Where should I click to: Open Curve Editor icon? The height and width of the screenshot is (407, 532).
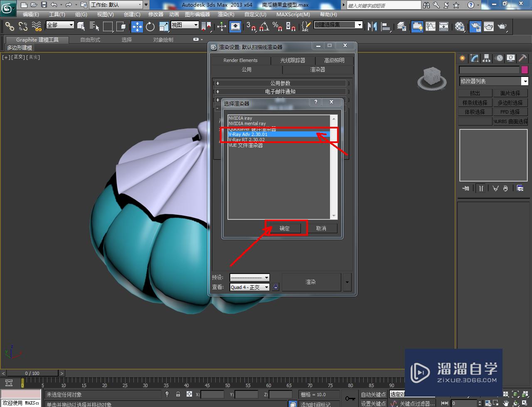(430, 27)
